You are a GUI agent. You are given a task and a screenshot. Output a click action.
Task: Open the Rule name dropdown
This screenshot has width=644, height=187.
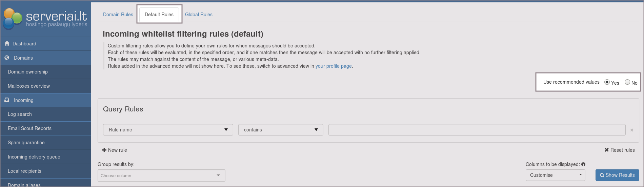(168, 130)
